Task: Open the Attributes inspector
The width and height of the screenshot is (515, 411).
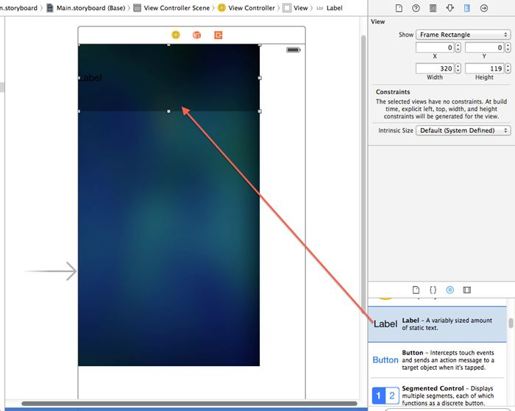Action: tap(450, 8)
